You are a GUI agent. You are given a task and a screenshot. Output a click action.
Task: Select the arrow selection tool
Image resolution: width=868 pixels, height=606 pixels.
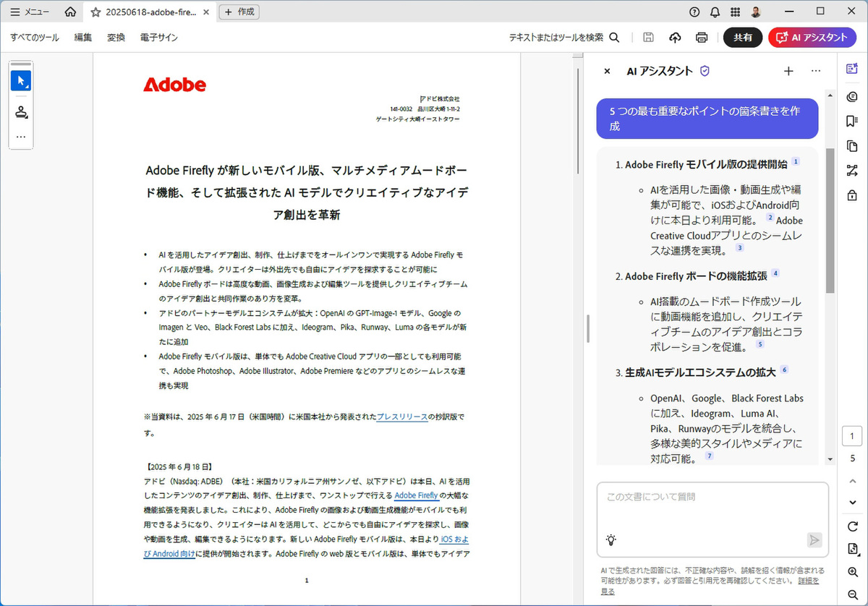[21, 80]
